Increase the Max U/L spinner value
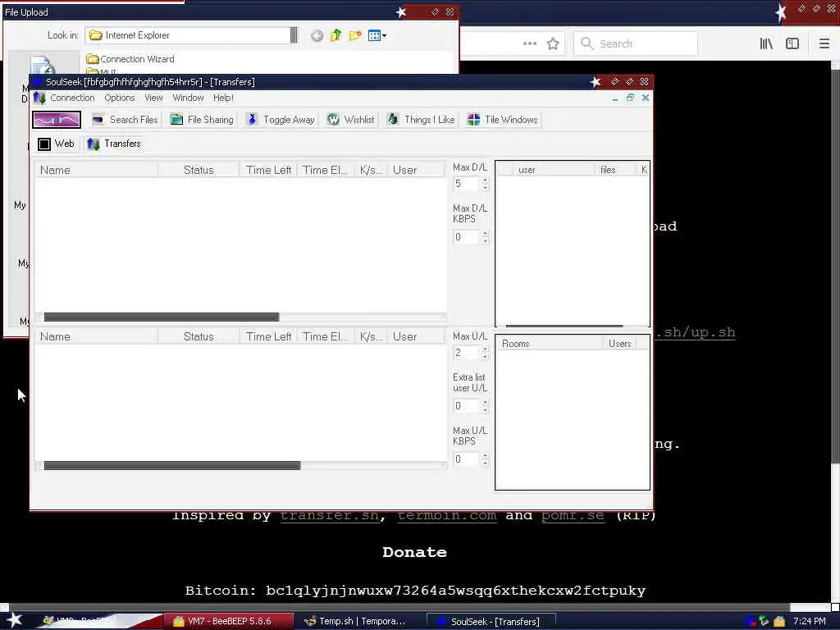The height and width of the screenshot is (630, 840). (486, 349)
